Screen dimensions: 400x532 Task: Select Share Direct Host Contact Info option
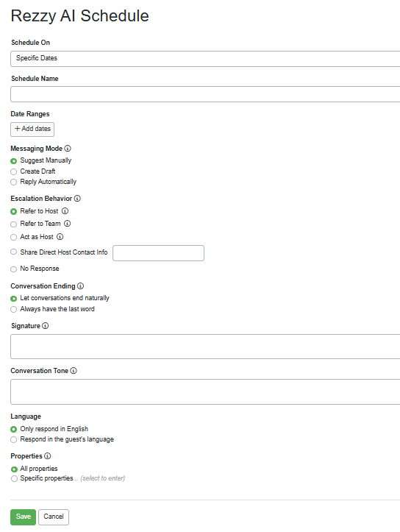13,252
